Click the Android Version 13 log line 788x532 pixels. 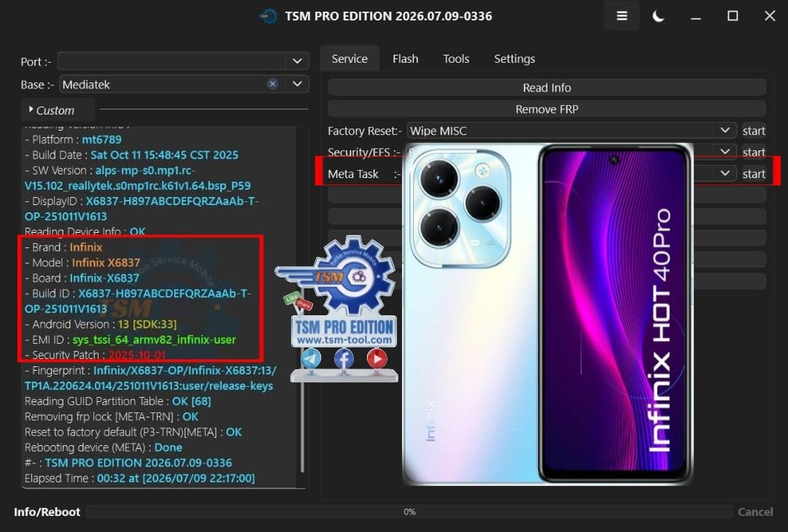[101, 324]
